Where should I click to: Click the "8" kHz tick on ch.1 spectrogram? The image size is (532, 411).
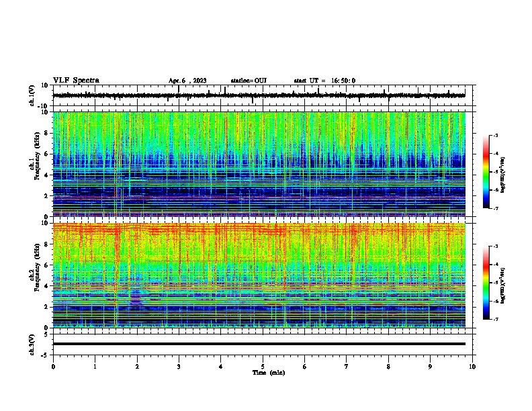point(46,133)
